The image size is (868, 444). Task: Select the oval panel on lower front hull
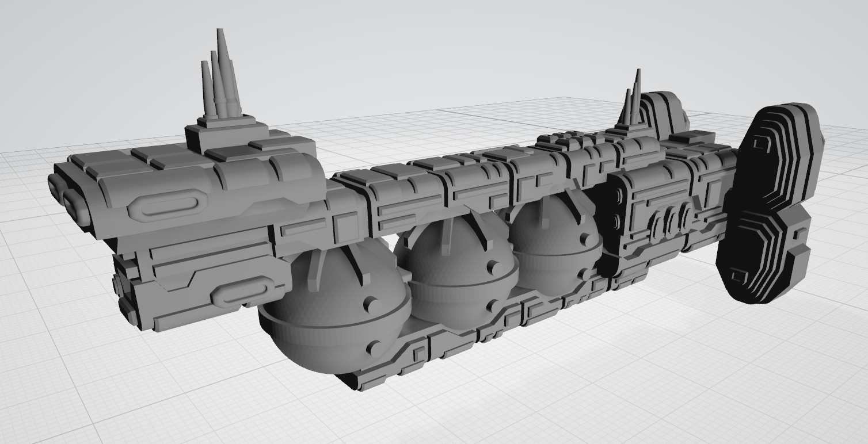(x=242, y=290)
